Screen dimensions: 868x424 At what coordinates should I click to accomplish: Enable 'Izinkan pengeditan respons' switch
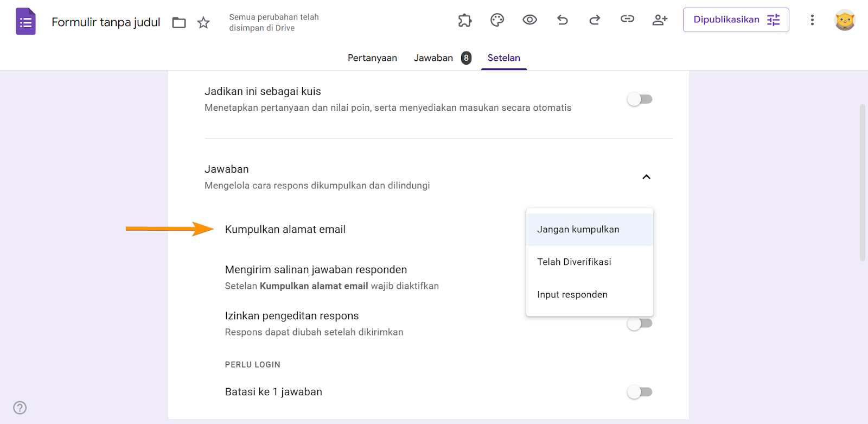click(x=640, y=324)
